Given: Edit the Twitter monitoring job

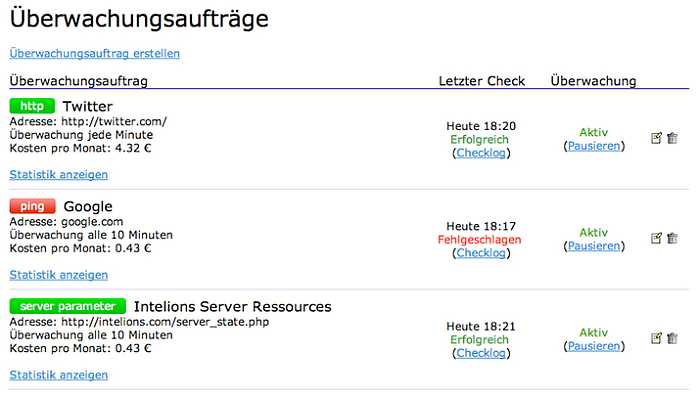Looking at the screenshot, I should 656,138.
